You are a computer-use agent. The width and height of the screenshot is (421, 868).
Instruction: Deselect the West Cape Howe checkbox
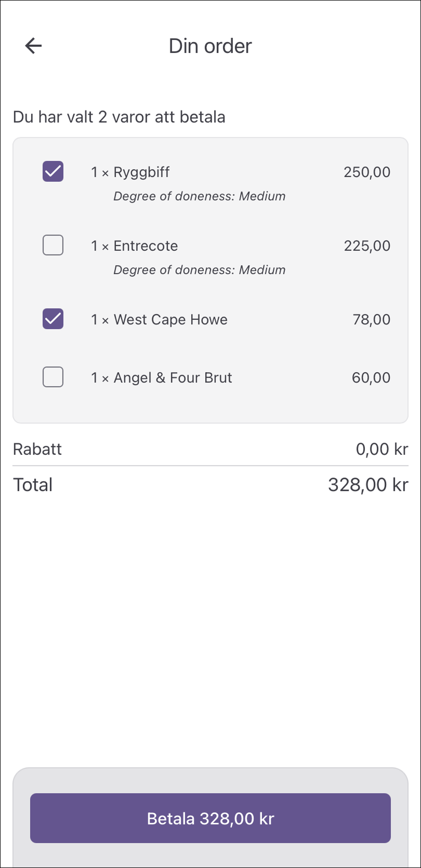pos(53,319)
